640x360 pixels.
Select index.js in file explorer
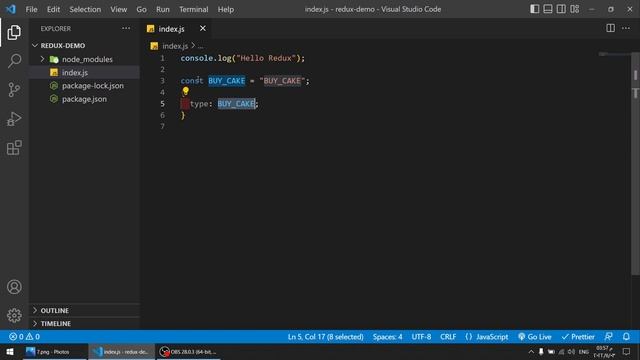(x=84, y=72)
